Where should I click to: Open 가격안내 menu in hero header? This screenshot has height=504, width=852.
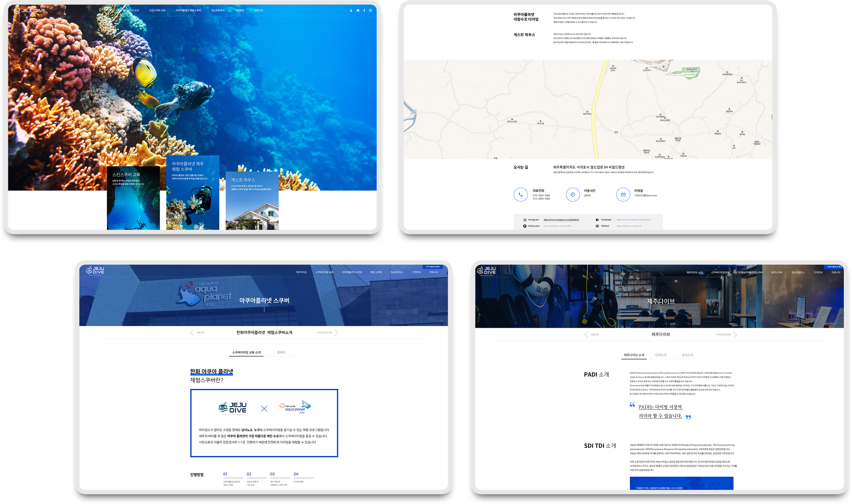click(239, 11)
